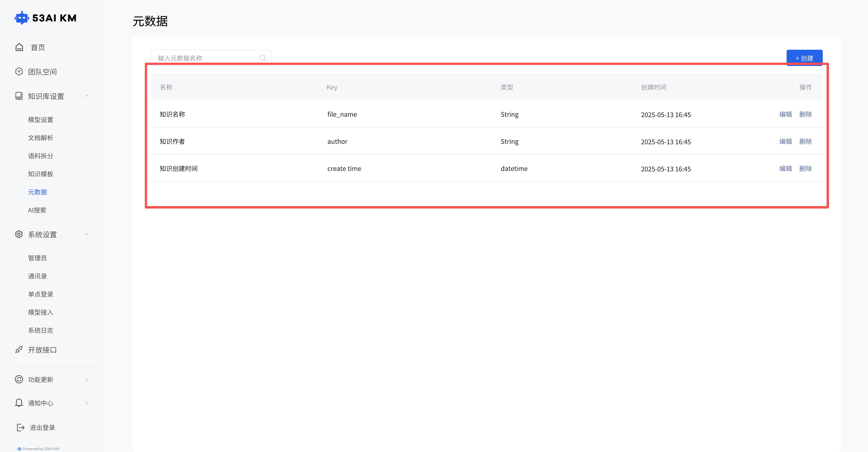Click the home icon beside 首页
The width and height of the screenshot is (868, 452).
[19, 47]
